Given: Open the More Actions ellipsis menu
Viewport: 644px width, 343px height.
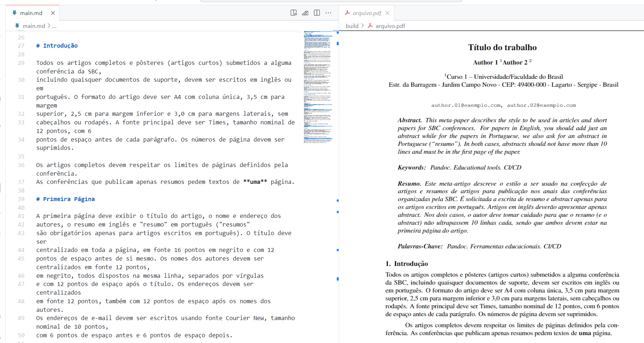Looking at the screenshot, I should tap(329, 13).
